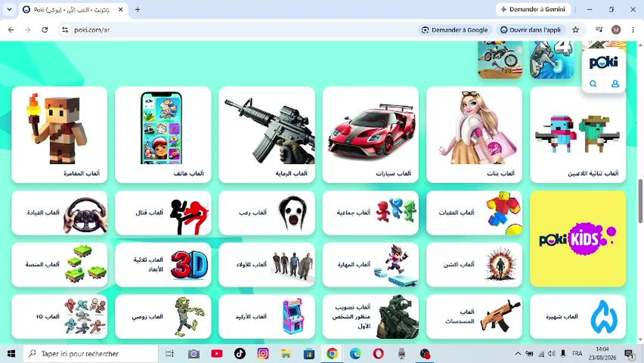The height and width of the screenshot is (363, 644).
Task: Click Ouvrir dans l'appli button
Action: click(530, 30)
